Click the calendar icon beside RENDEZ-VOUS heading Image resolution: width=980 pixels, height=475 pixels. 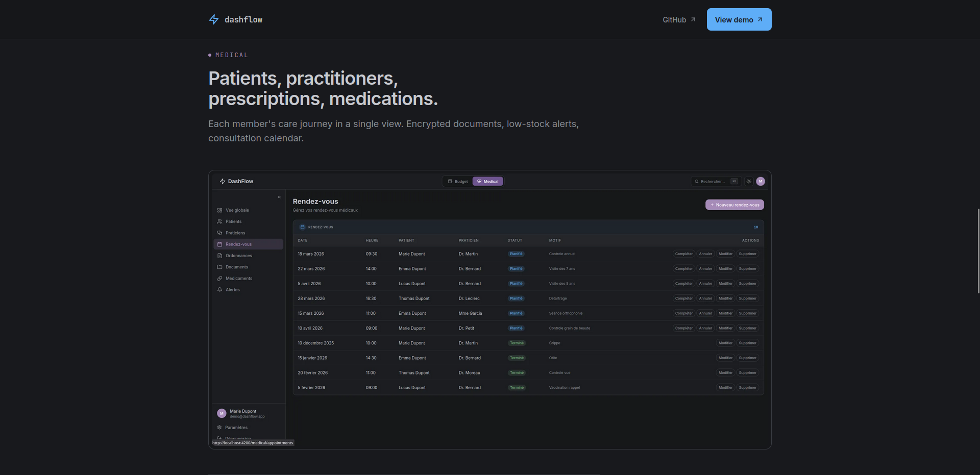click(302, 227)
